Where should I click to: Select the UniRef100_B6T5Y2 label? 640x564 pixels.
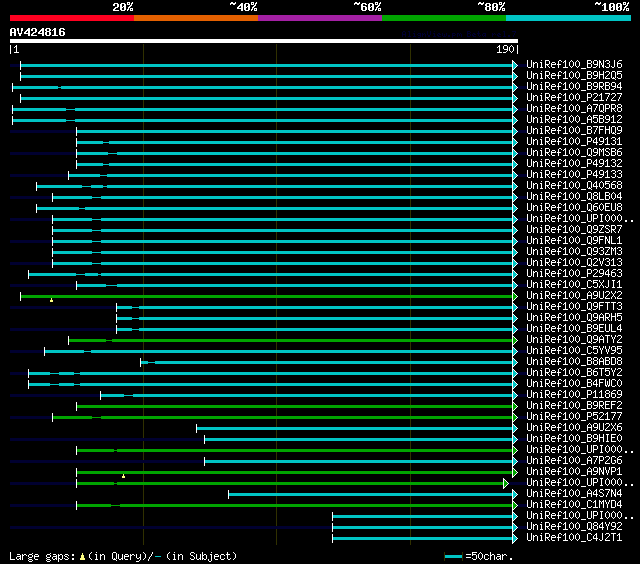pyautogui.click(x=574, y=373)
